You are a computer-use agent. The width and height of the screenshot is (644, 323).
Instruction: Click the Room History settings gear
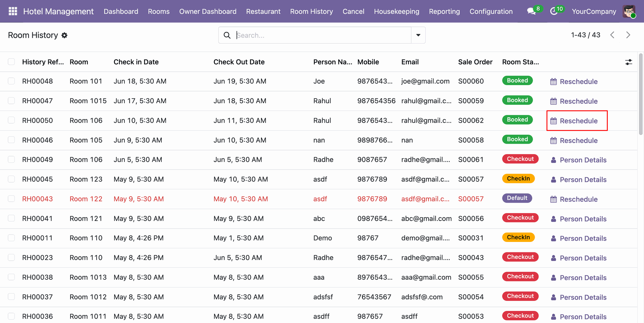tap(64, 35)
